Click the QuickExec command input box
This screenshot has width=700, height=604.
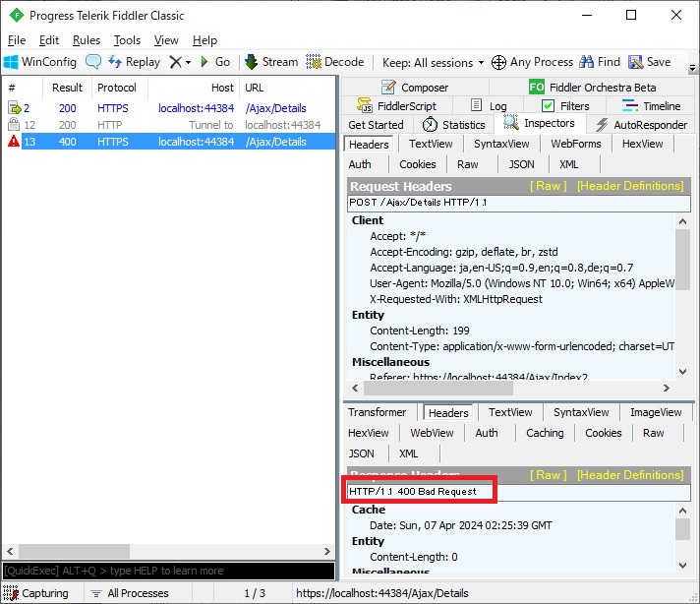[168, 571]
